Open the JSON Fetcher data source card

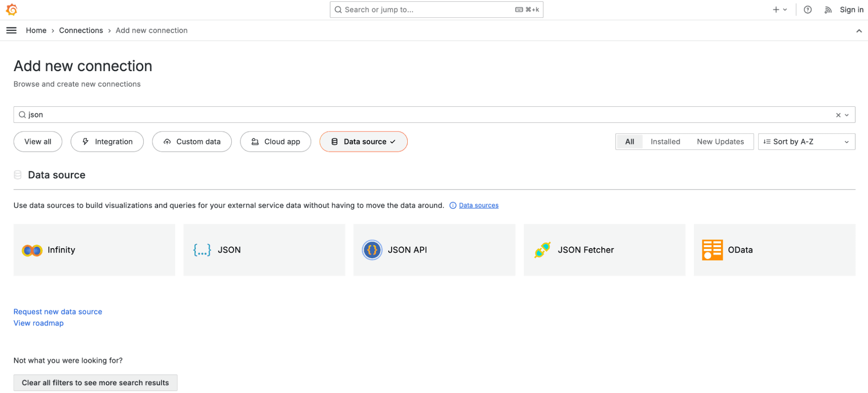[604, 250]
